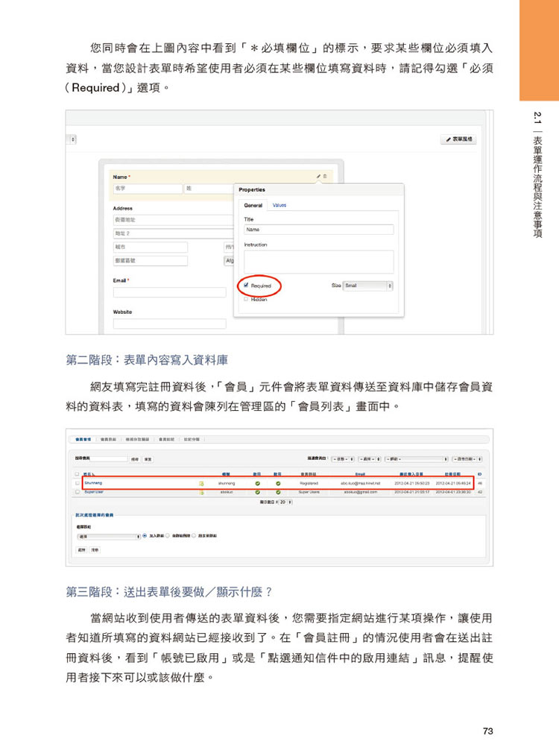Click the street address 街道地址 input
This screenshot has width=559, height=756.
coord(174,220)
